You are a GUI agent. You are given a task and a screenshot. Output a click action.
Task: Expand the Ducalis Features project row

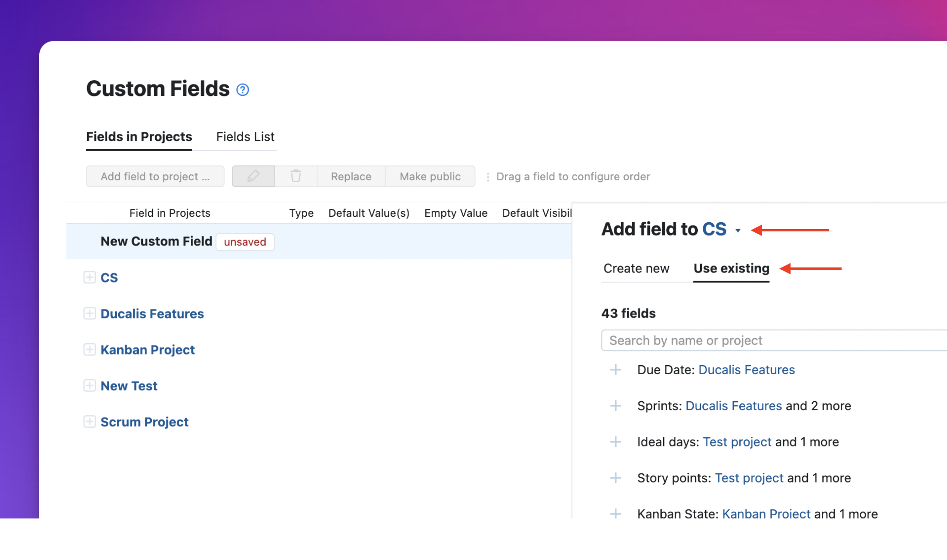pyautogui.click(x=89, y=314)
